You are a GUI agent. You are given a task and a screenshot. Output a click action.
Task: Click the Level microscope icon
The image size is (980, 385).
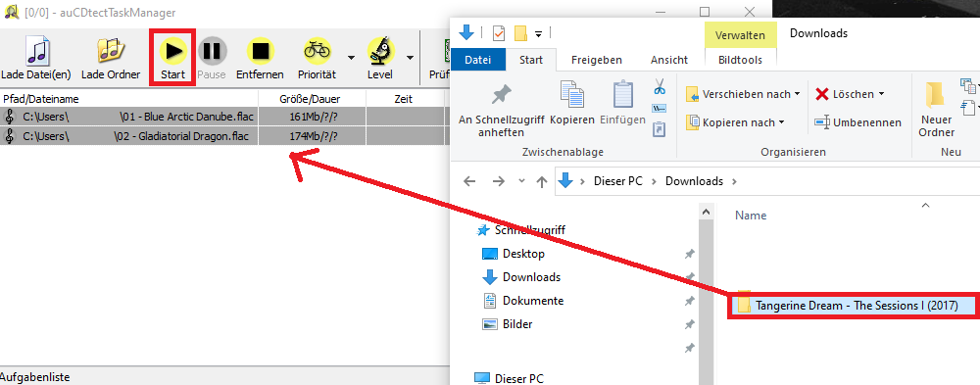pyautogui.click(x=380, y=51)
